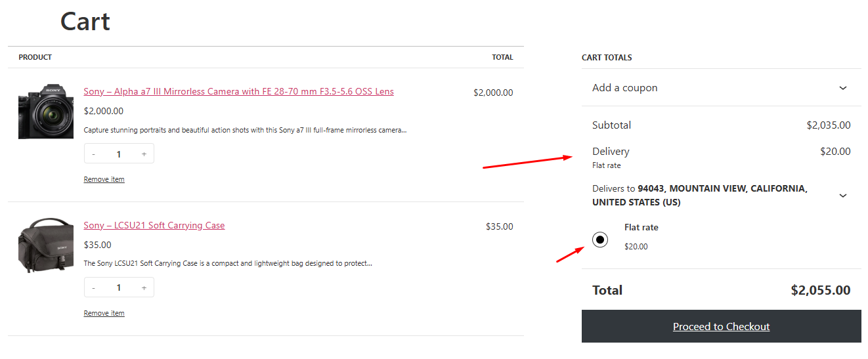This screenshot has width=868, height=359.
Task: Open the Sony Alpha a7 III camera product link
Action: pyautogui.click(x=238, y=91)
